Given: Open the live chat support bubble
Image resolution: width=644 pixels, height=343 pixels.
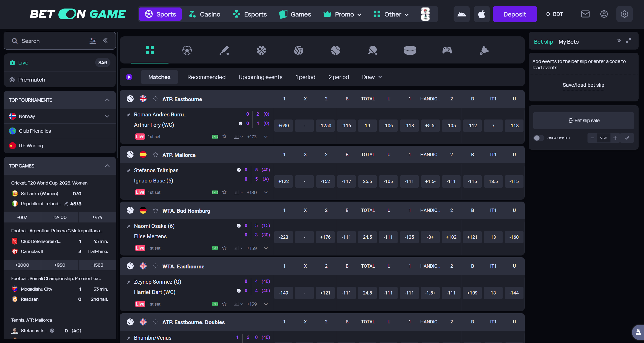Looking at the screenshot, I should (638, 332).
